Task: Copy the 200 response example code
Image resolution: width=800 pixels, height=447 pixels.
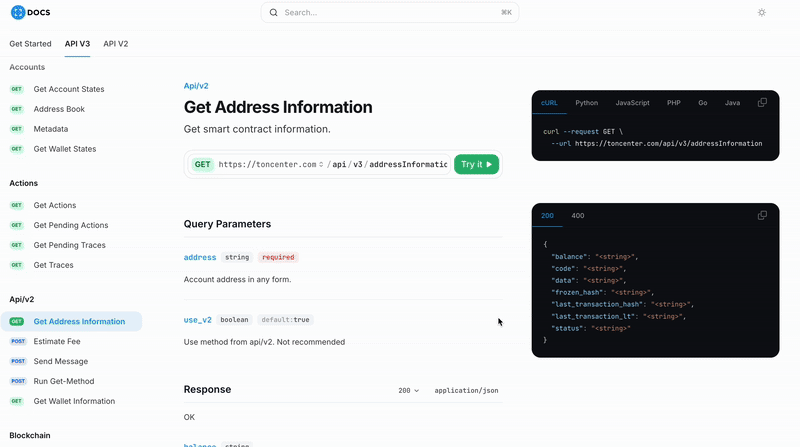Action: (x=762, y=215)
